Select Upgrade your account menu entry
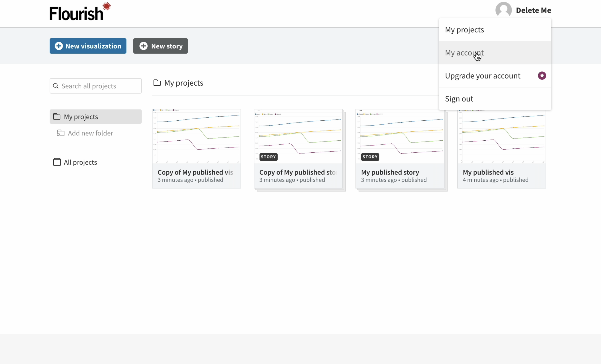Screen dimensions: 601x364 coord(482,76)
